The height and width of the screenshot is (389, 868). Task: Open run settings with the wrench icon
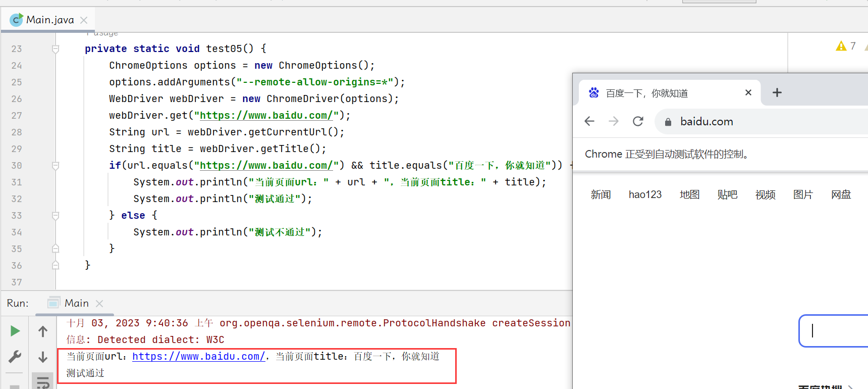click(x=15, y=357)
